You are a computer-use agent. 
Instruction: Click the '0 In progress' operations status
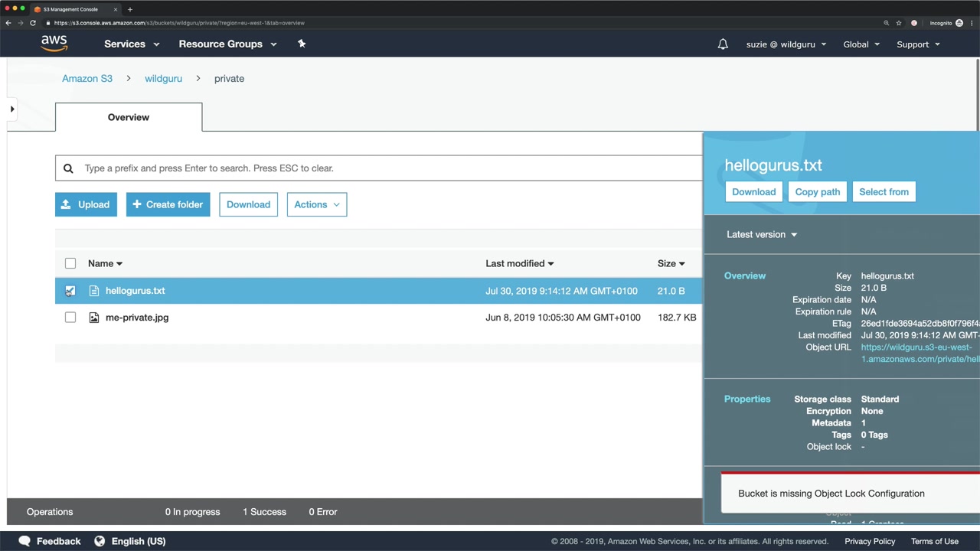[192, 512]
